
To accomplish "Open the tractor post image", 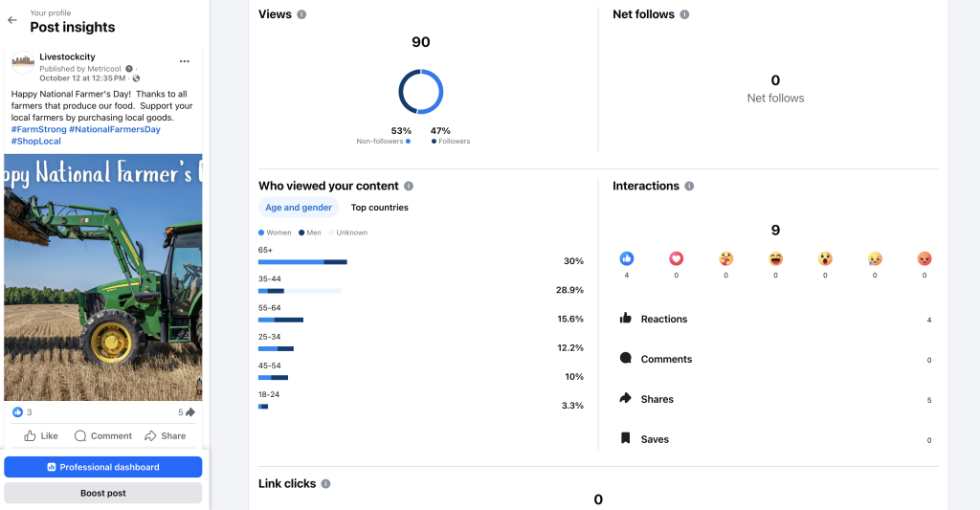I will (x=102, y=277).
